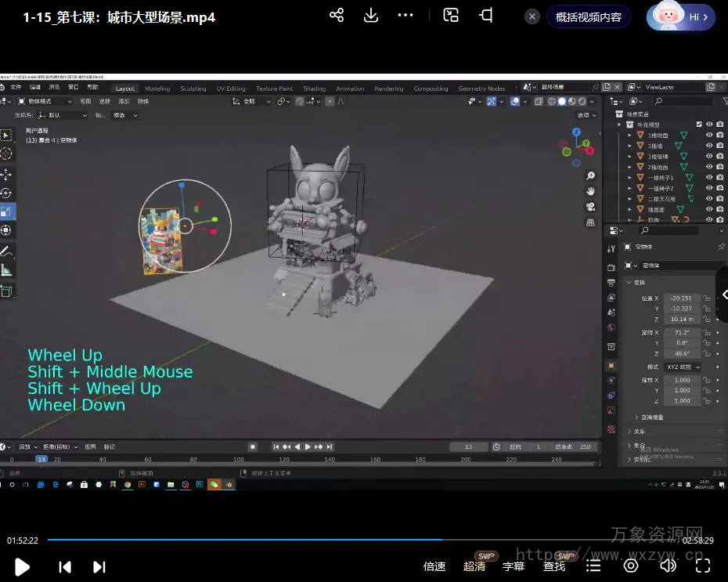The height and width of the screenshot is (582, 728).
Task: Select the Rotate tool in Blender's toolbar
Action: point(6,193)
